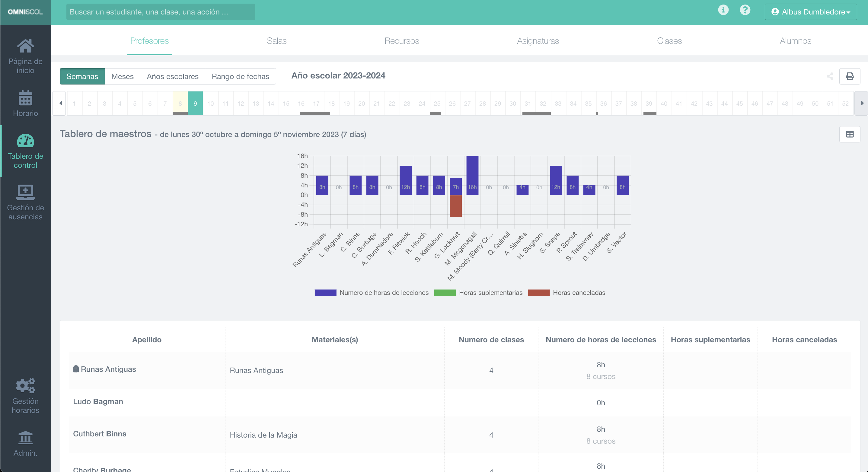Toggle Horas suplementarias legend series
Screen dimensions: 868x472
pyautogui.click(x=478, y=292)
